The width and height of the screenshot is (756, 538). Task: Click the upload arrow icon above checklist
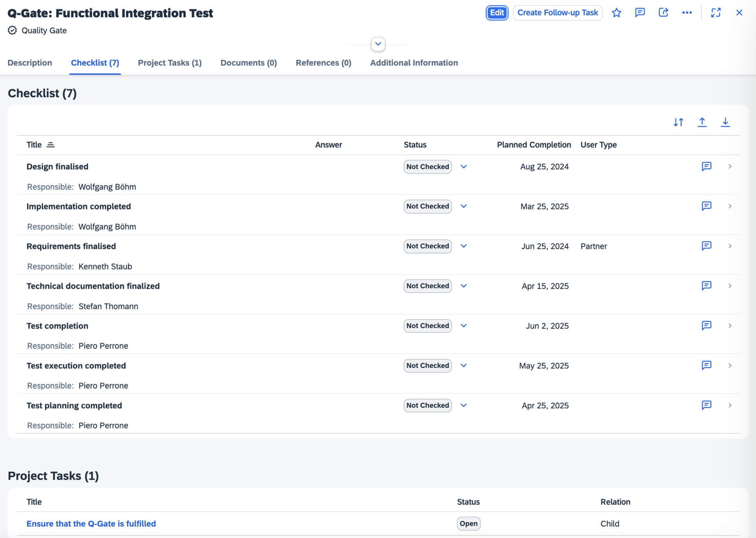coord(702,122)
